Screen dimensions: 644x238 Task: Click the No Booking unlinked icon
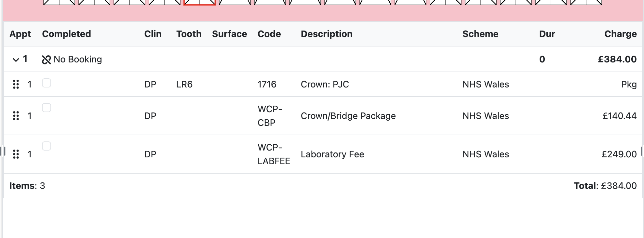[47, 59]
